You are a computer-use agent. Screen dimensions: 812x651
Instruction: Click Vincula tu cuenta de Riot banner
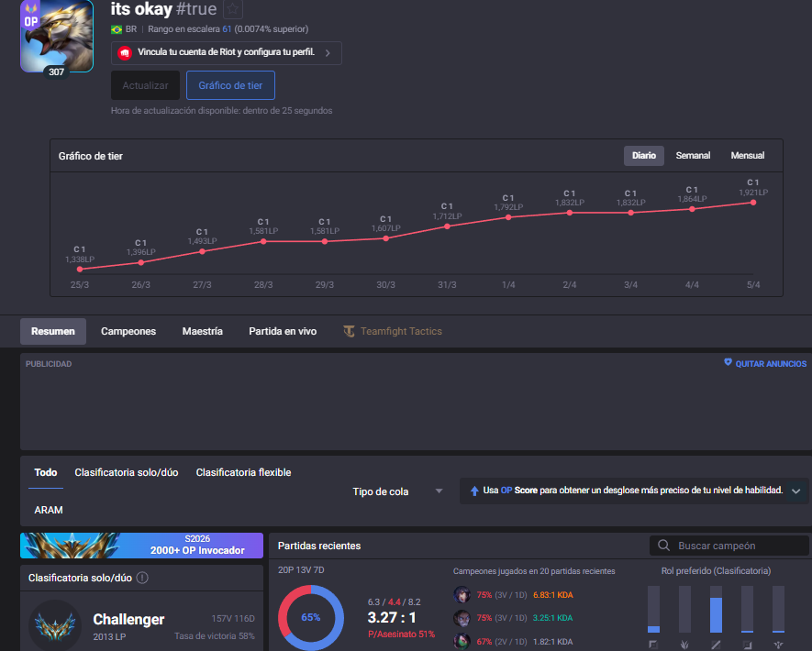[x=227, y=53]
